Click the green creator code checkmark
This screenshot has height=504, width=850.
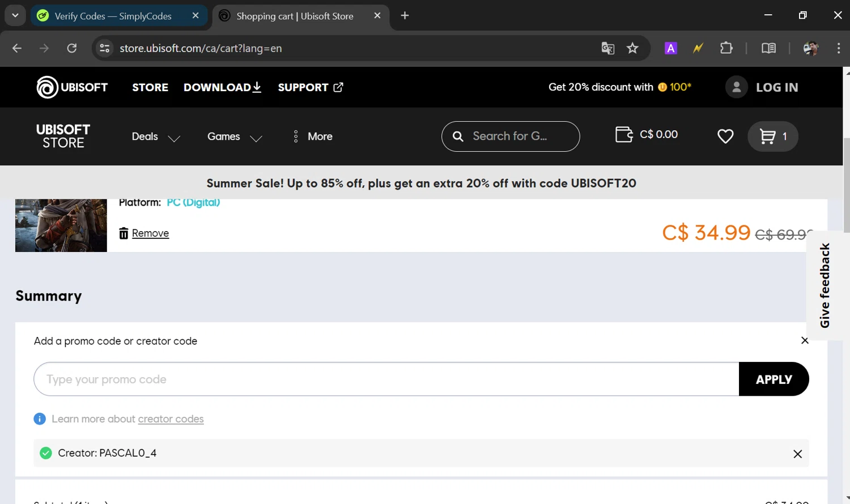point(46,453)
